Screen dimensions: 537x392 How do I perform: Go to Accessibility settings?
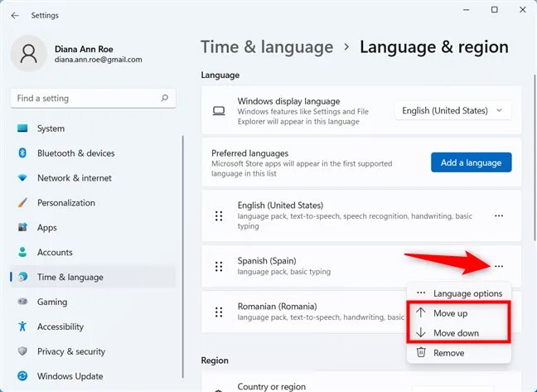click(x=93, y=327)
